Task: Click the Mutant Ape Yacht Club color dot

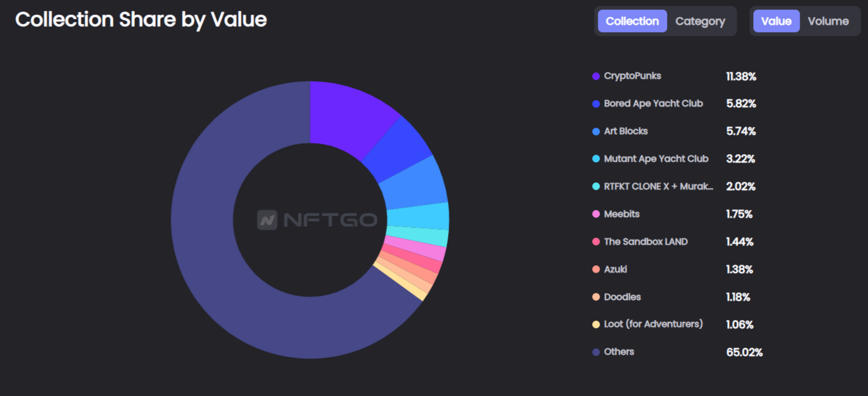Action: [596, 159]
